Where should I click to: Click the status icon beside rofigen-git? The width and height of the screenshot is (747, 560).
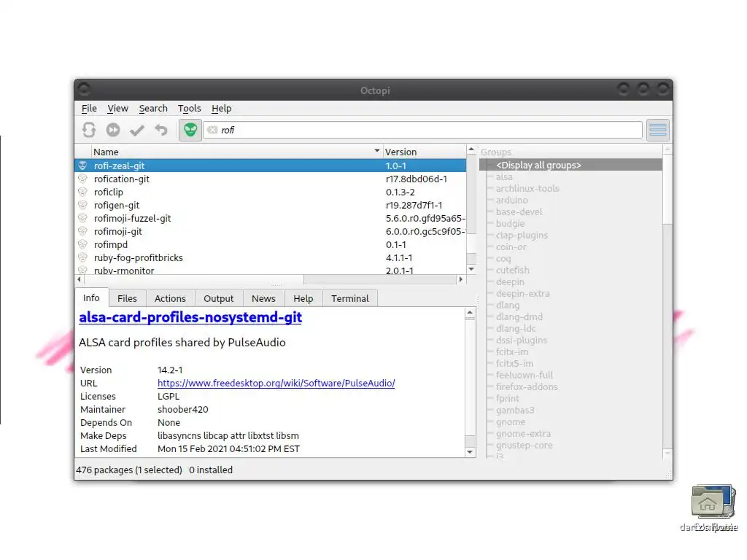point(83,205)
